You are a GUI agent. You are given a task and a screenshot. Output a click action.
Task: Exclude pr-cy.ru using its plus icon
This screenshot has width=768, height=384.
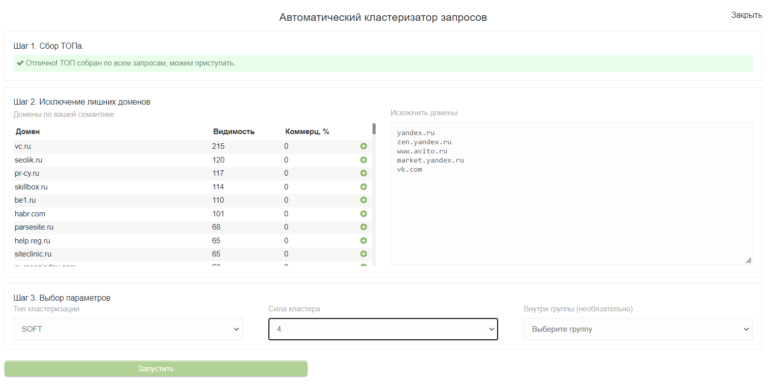pyautogui.click(x=363, y=173)
